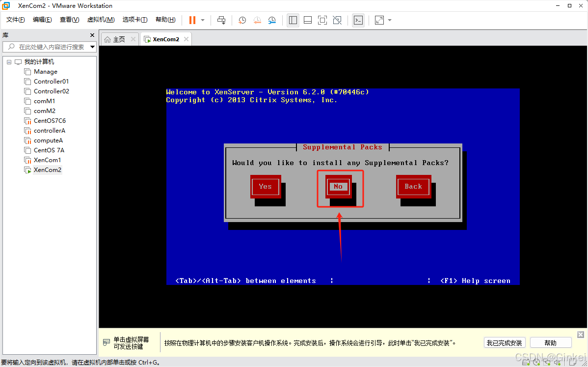
Task: Toggle the thumbnail bar view icon
Action: [x=308, y=20]
